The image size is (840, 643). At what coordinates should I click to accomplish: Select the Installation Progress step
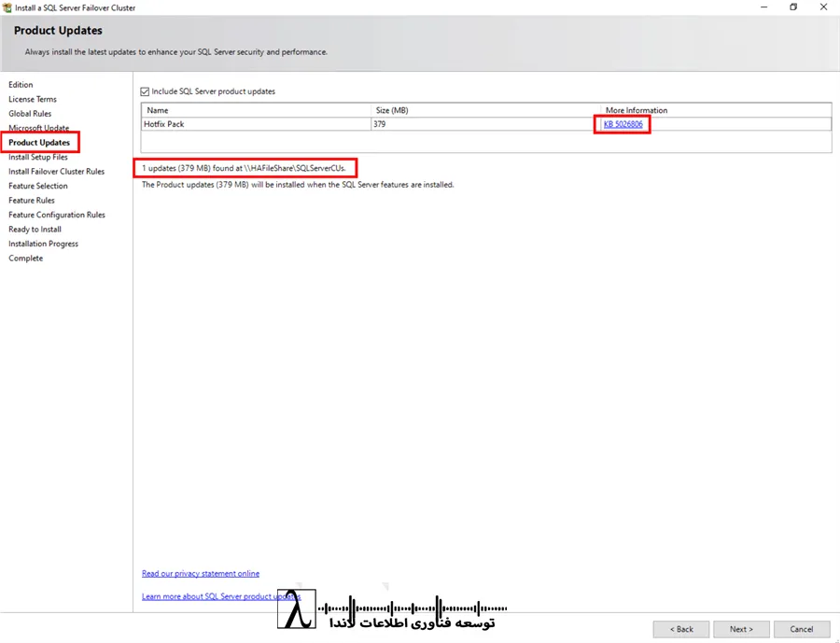coord(43,244)
